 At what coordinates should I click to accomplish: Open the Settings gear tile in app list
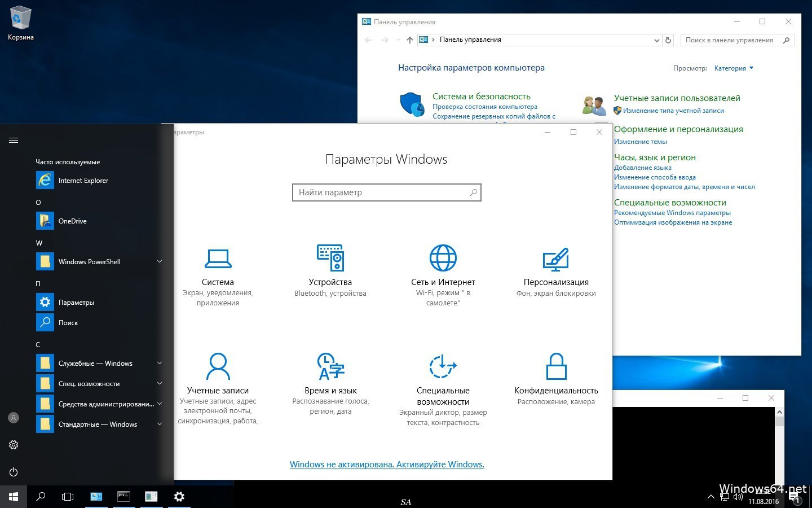click(x=45, y=303)
